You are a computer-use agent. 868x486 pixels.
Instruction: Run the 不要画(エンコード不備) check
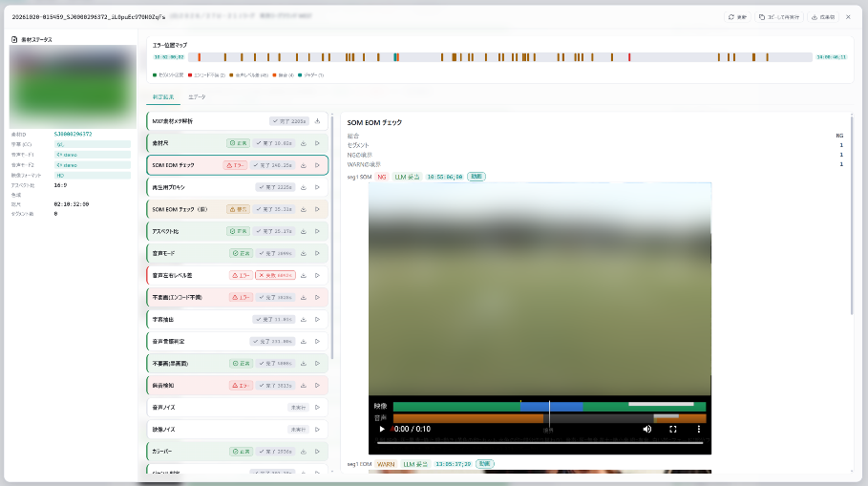318,298
